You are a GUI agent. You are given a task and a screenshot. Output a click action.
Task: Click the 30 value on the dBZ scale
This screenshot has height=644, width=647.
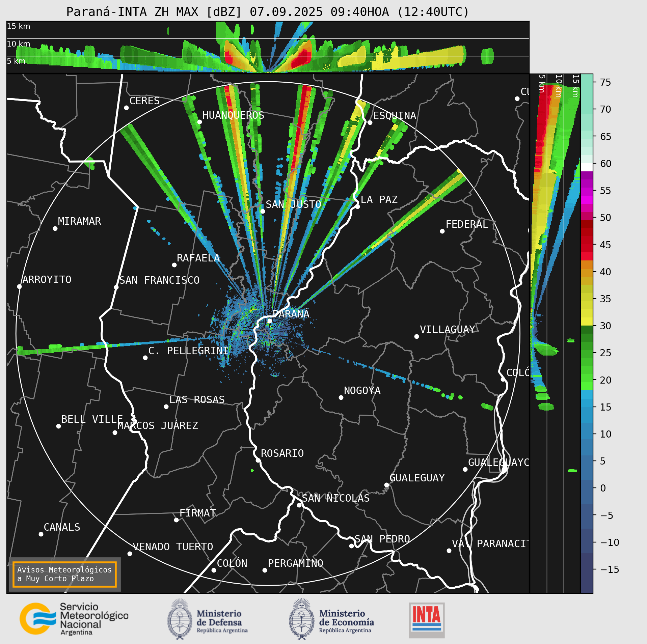pos(605,326)
